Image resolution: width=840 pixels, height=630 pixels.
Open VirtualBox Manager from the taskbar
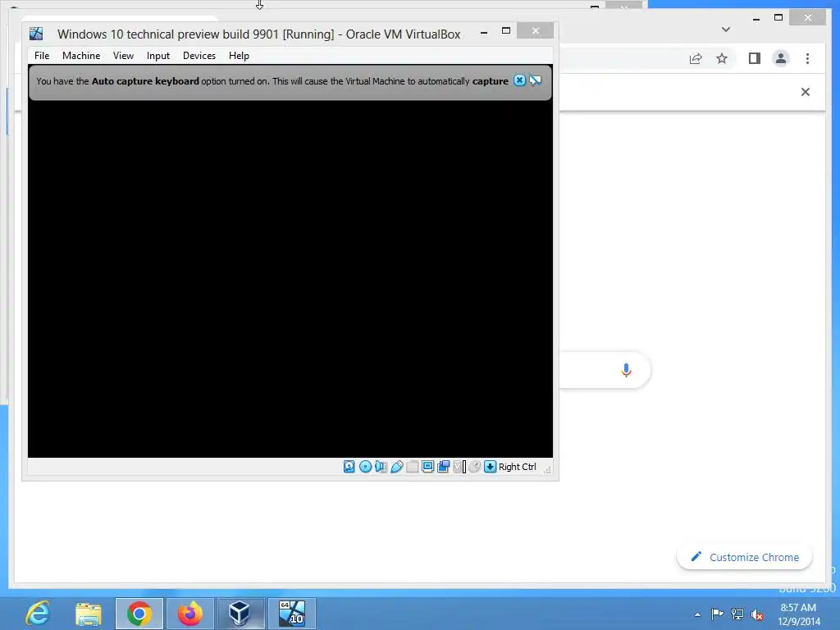point(240,614)
